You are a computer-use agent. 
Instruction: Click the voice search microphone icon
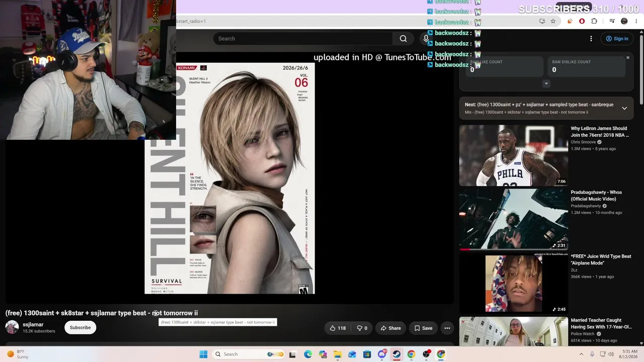[x=426, y=39]
